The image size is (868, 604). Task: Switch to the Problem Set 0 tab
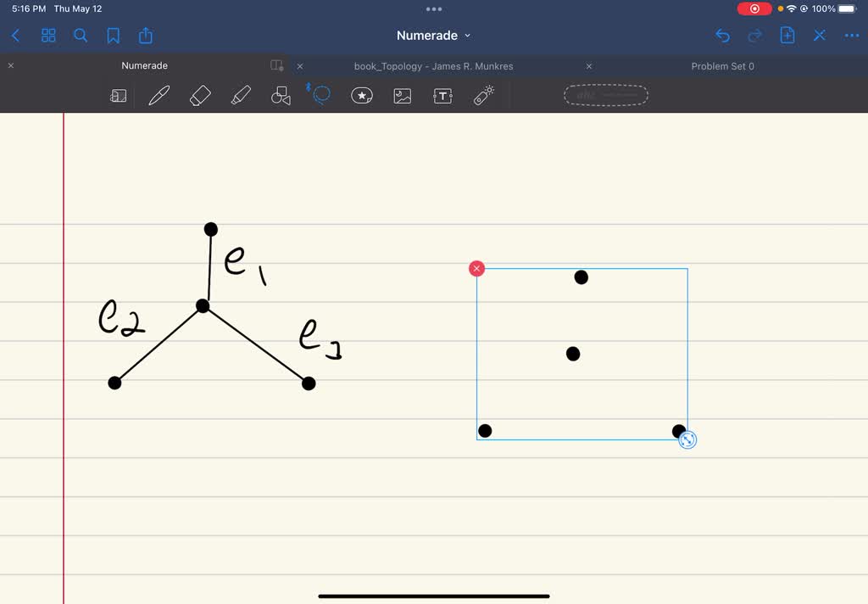(x=723, y=65)
